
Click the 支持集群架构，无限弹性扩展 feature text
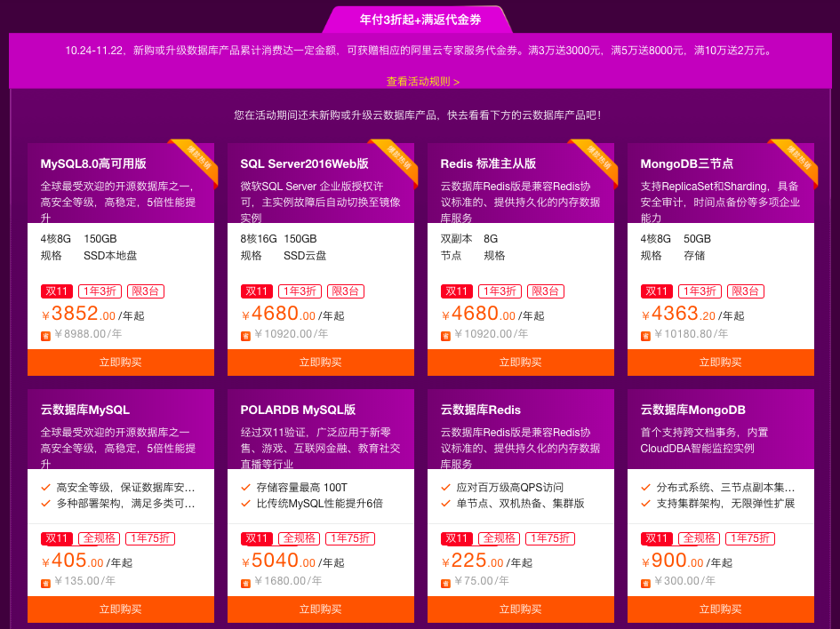[725, 503]
